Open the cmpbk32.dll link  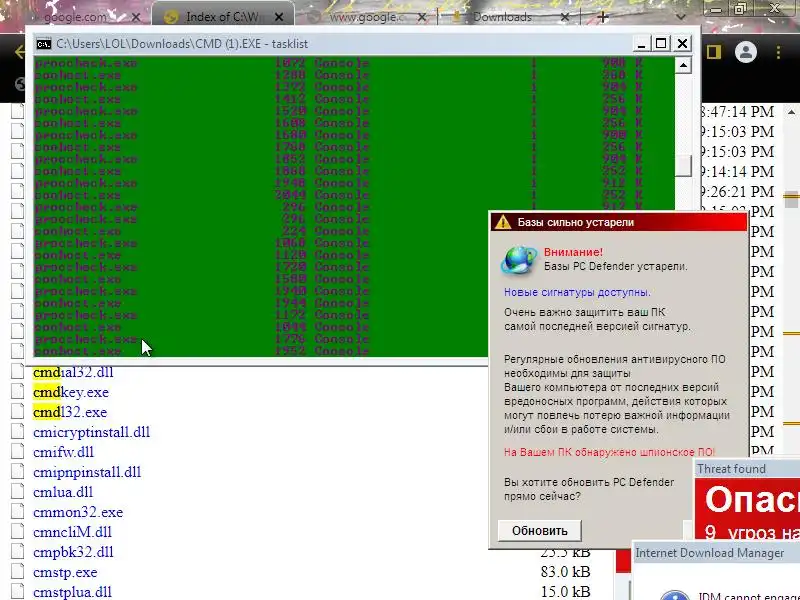pos(73,552)
